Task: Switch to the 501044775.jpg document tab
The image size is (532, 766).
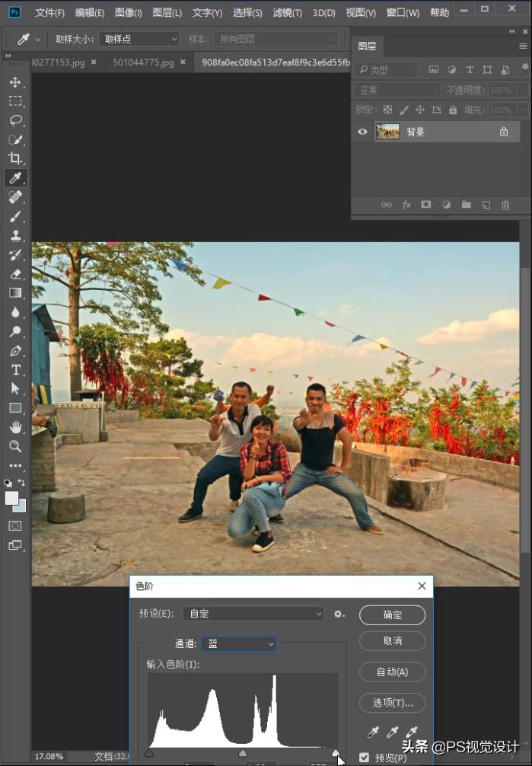Action: (144, 62)
